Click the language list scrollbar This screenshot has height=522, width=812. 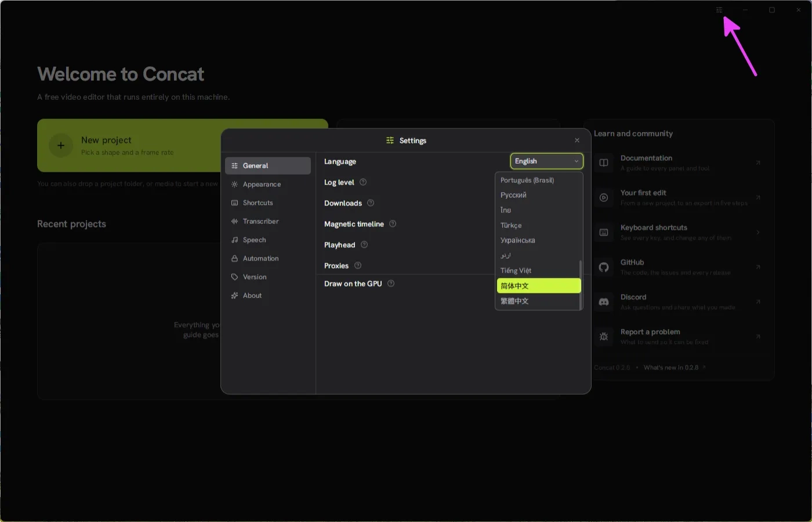tap(581, 285)
